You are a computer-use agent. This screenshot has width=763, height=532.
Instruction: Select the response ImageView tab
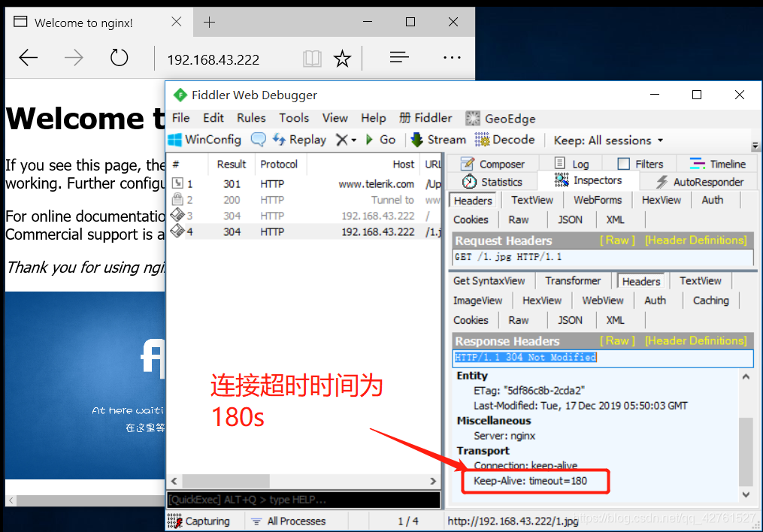tap(478, 301)
